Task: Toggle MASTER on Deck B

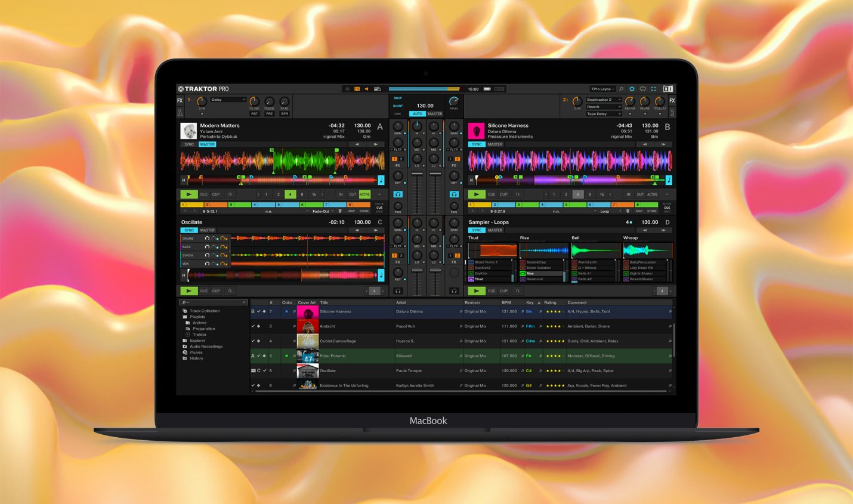Action: pos(494,144)
